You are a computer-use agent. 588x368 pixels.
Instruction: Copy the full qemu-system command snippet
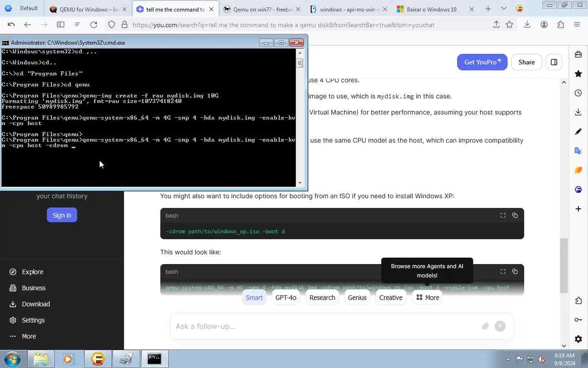pyautogui.click(x=515, y=271)
